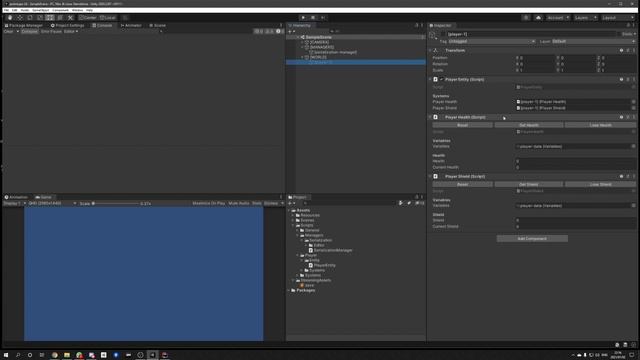Screen dimensions: 640x360
Task: Click Project search by type icon
Action: click(x=401, y=203)
